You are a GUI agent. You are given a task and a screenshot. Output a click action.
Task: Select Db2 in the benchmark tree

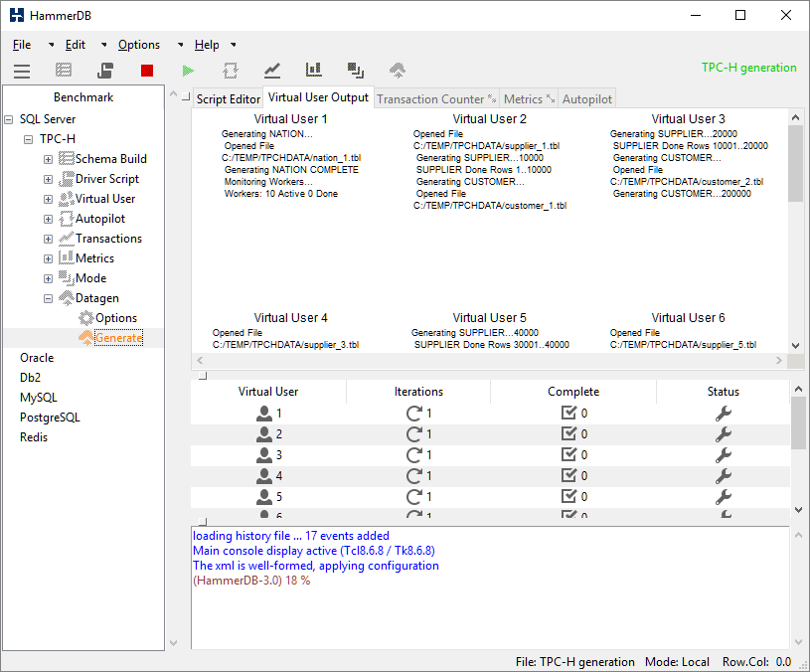[x=30, y=378]
